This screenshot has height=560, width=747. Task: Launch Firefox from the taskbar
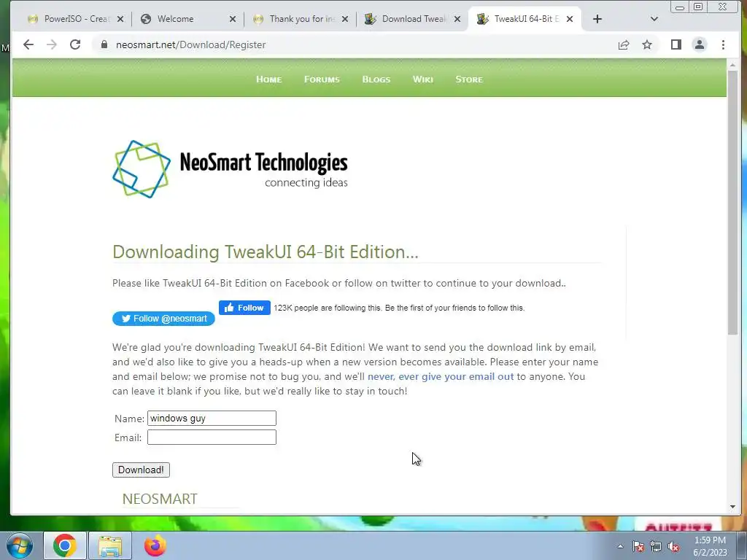point(155,545)
